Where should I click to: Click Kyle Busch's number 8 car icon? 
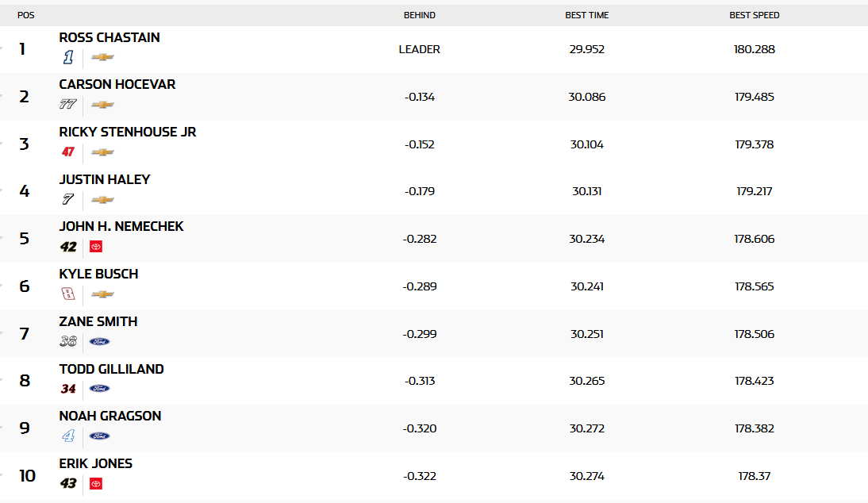pos(68,294)
